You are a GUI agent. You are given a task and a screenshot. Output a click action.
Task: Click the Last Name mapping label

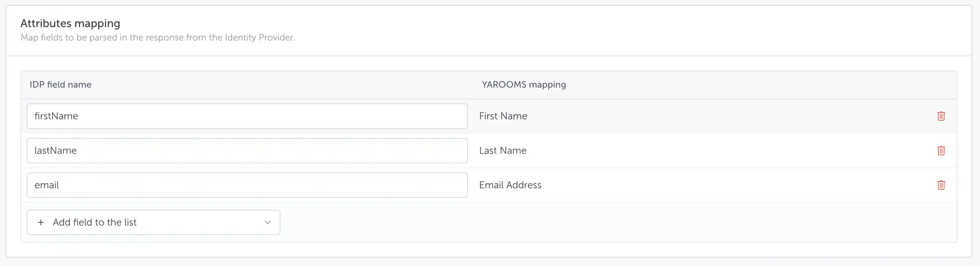(x=503, y=151)
